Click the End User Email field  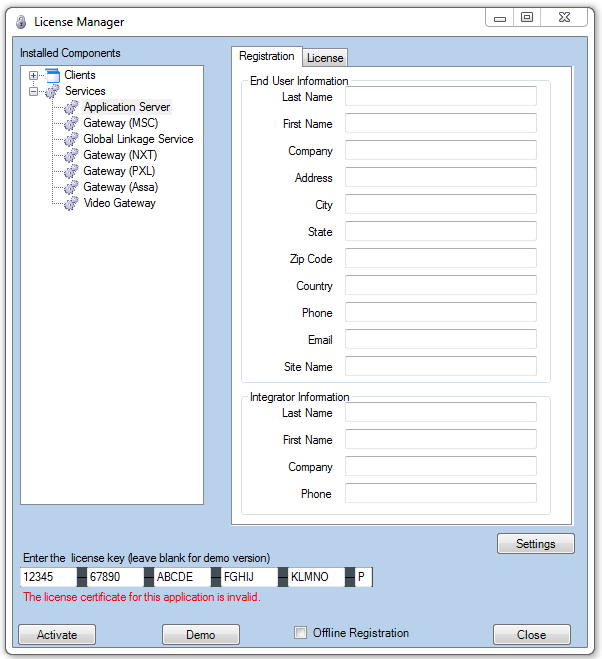[x=440, y=340]
